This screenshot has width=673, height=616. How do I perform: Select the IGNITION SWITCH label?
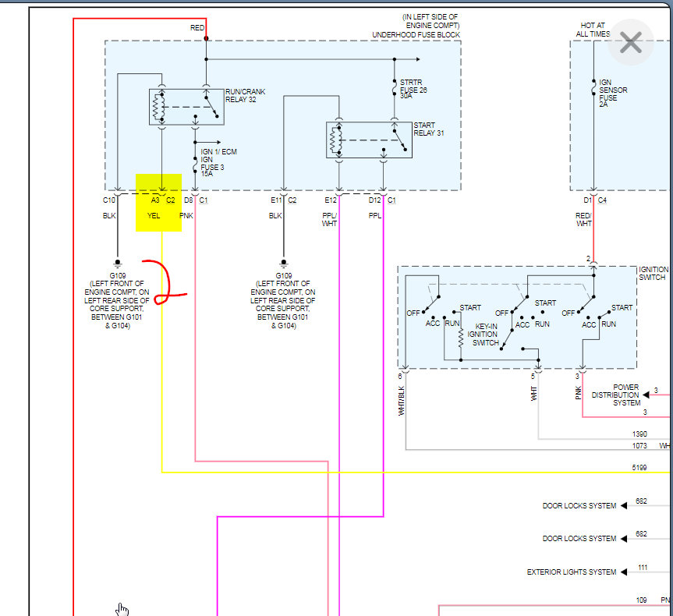pos(653,274)
